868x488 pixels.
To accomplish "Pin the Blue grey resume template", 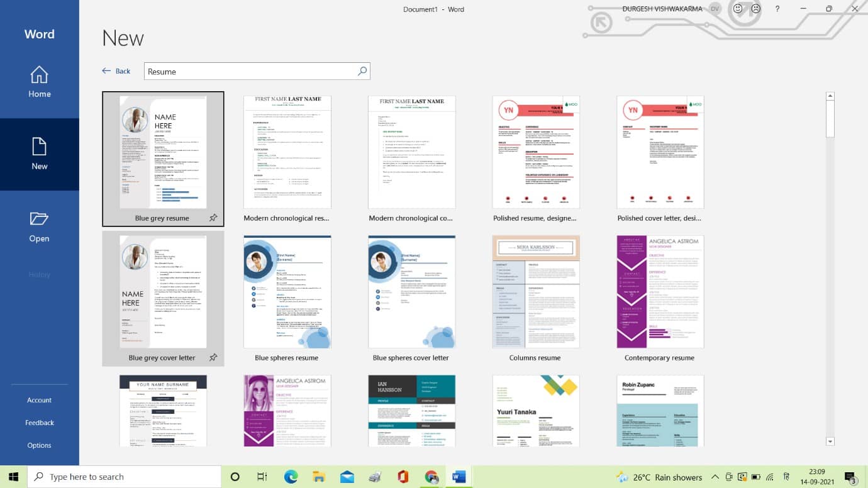I will (x=213, y=218).
